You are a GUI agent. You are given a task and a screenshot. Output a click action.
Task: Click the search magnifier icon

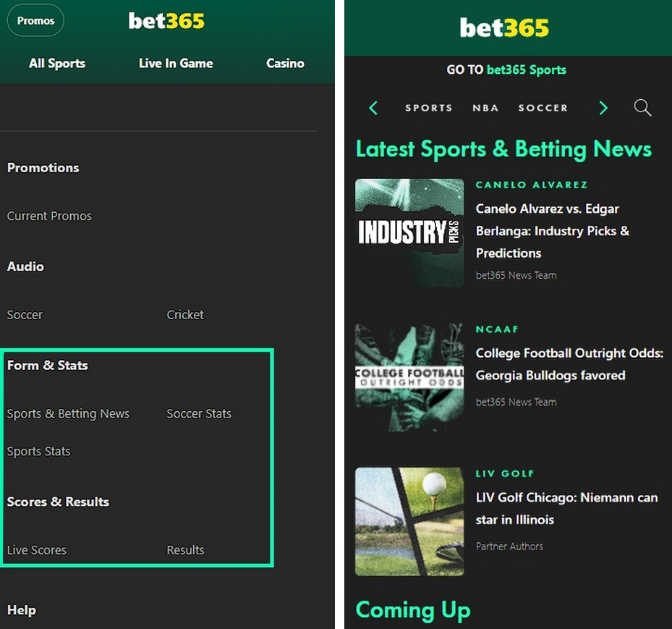point(642,108)
